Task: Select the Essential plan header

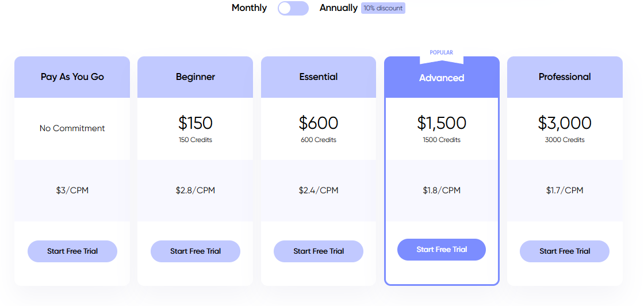Action: click(x=319, y=77)
